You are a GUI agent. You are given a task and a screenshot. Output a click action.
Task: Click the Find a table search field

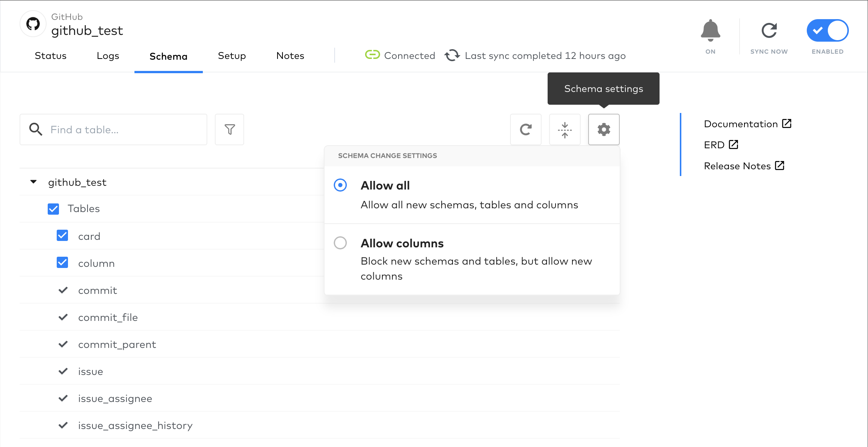click(113, 129)
